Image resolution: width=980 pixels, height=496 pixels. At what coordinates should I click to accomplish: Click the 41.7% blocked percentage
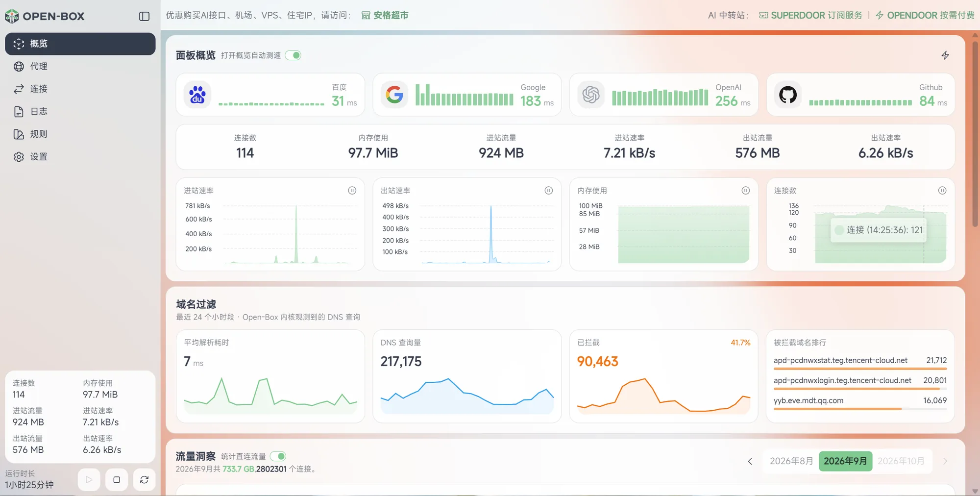coord(740,343)
